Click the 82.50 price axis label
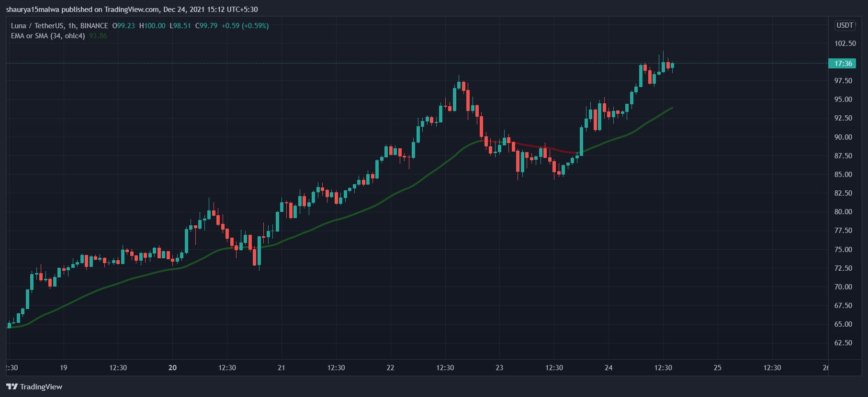The image size is (868, 397). pos(843,193)
